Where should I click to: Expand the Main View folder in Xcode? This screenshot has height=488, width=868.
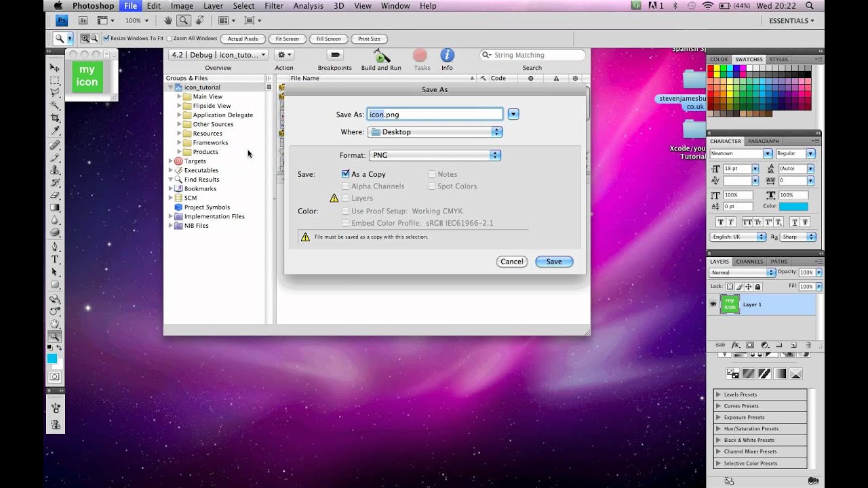[180, 97]
